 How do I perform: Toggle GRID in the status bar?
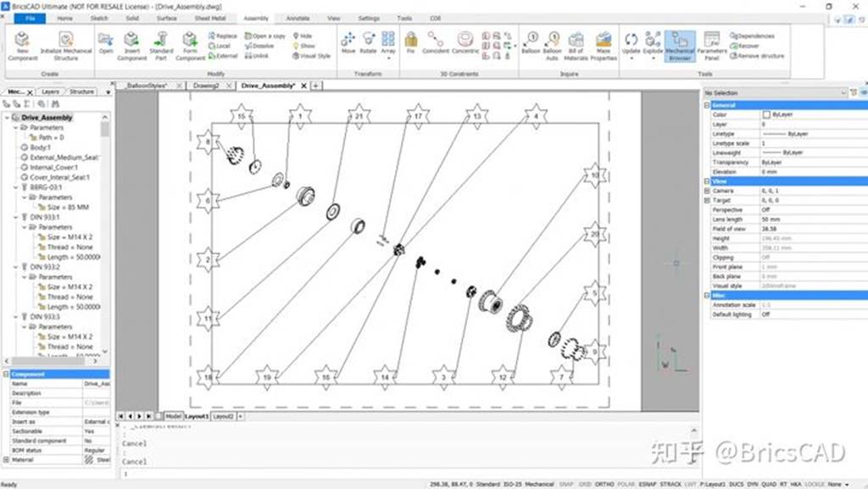click(x=585, y=484)
